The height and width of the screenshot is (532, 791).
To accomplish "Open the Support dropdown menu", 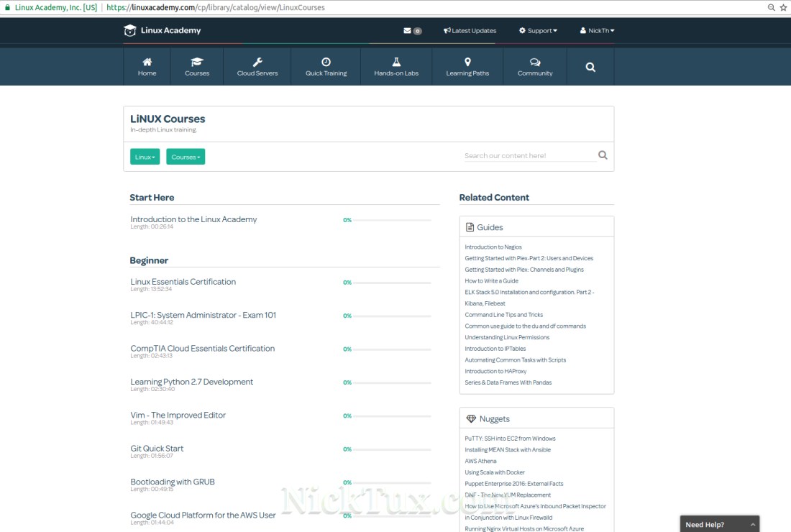I will click(x=538, y=31).
